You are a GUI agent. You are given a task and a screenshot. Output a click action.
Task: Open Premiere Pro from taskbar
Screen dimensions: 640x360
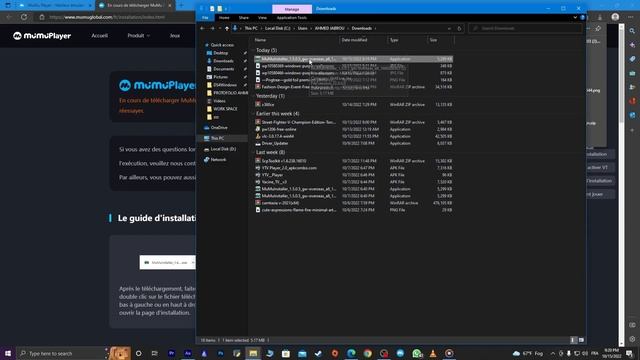(171, 353)
